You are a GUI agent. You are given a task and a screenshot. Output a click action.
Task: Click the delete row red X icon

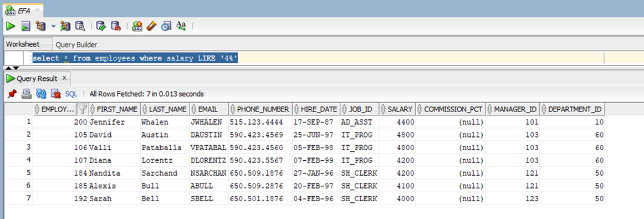(55, 94)
